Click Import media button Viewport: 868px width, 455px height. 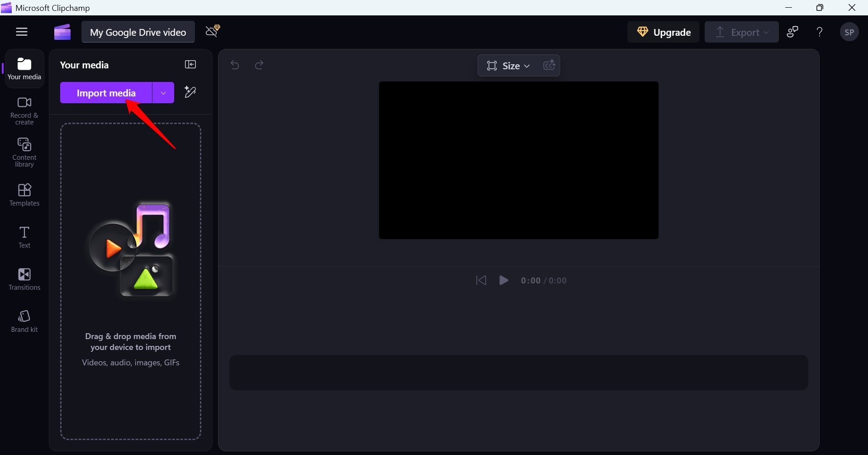[106, 93]
